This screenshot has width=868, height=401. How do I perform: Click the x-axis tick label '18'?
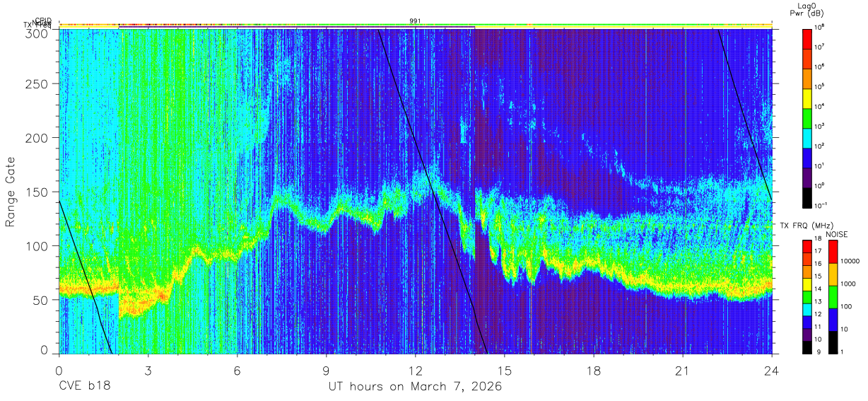[x=594, y=371]
